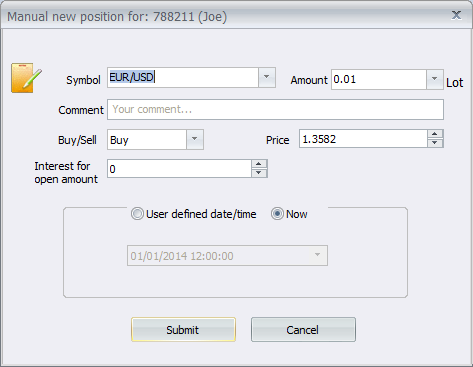473x367 pixels.
Task: Decrease Price with the down arrow
Action: tap(435, 143)
